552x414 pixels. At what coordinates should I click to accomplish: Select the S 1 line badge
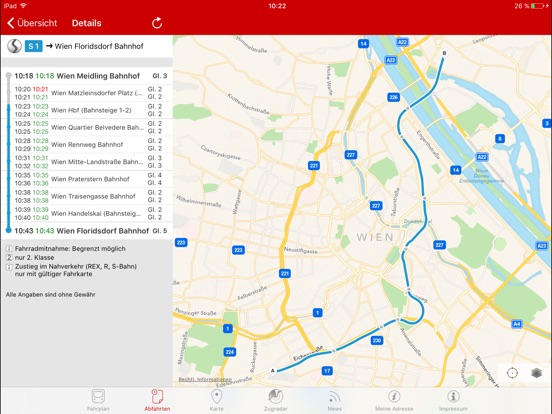click(x=33, y=46)
